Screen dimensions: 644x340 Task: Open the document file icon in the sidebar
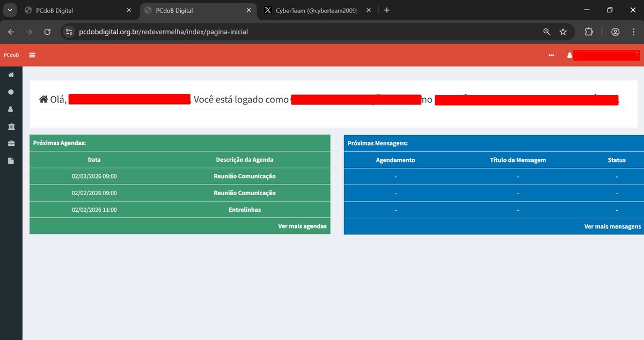point(11,160)
